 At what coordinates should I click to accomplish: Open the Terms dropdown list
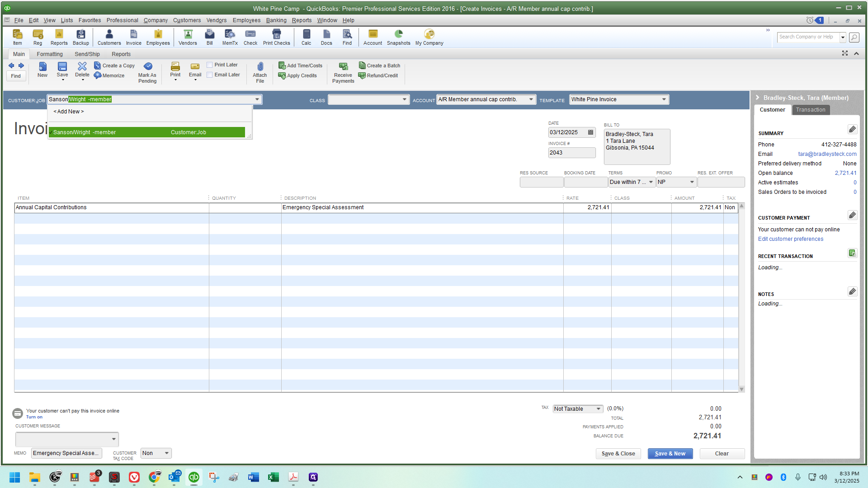651,182
